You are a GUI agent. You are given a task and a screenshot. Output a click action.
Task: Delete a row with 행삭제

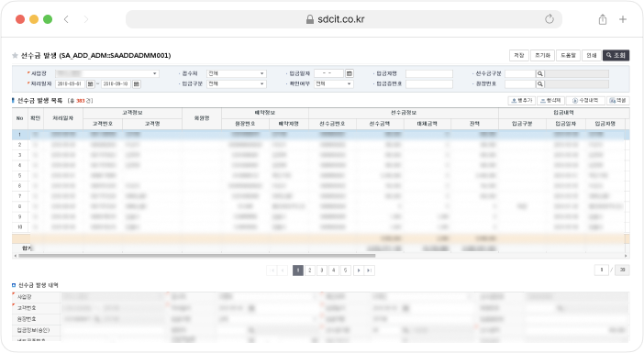click(x=550, y=101)
